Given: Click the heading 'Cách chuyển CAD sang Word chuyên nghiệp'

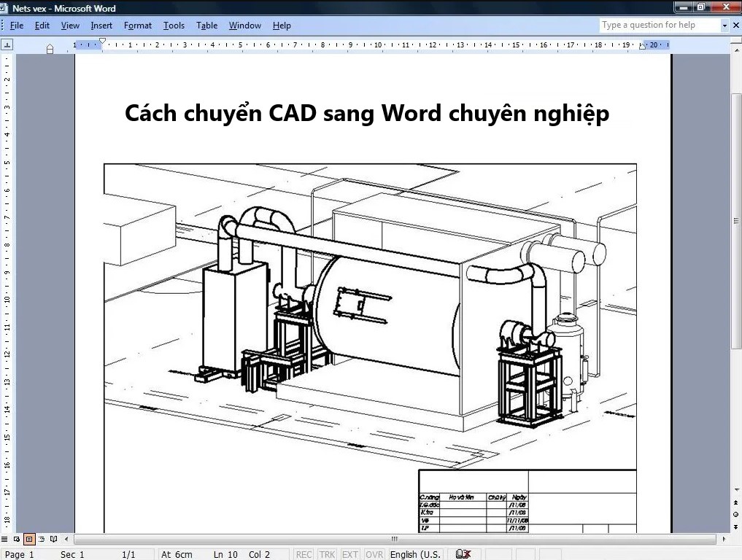Looking at the screenshot, I should point(367,114).
